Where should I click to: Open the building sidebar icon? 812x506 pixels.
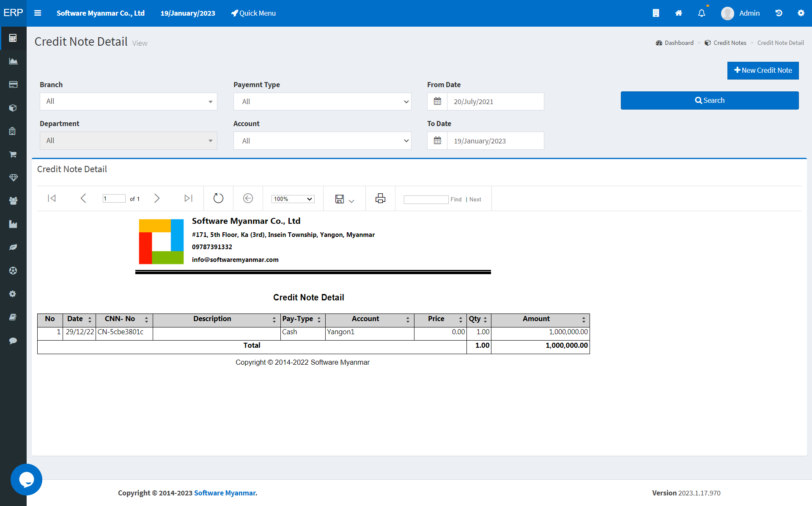(13, 131)
